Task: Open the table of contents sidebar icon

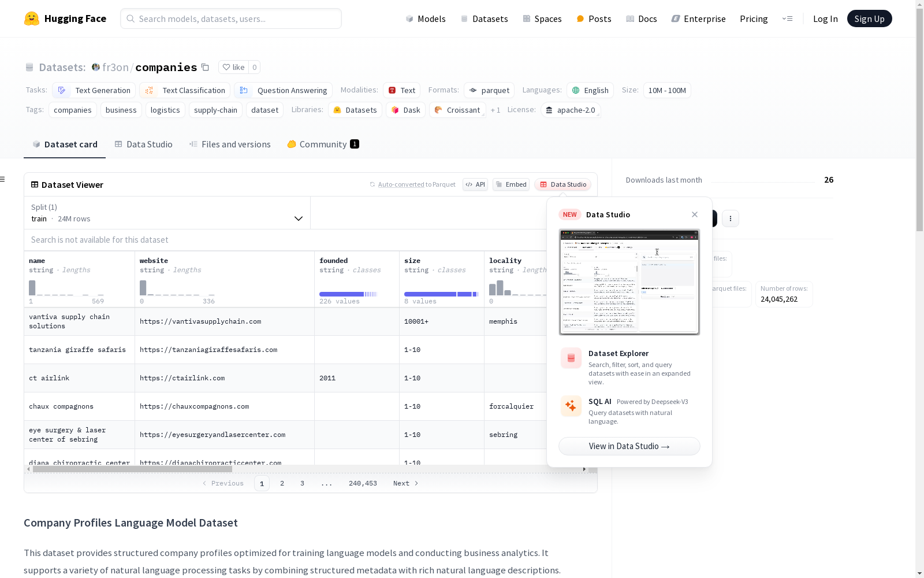Action: click(3, 179)
